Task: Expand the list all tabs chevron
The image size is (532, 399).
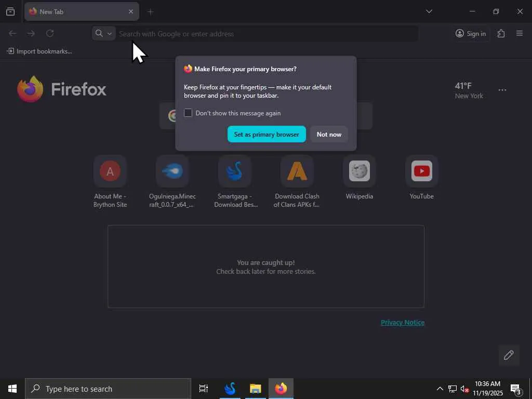Action: tap(429, 11)
